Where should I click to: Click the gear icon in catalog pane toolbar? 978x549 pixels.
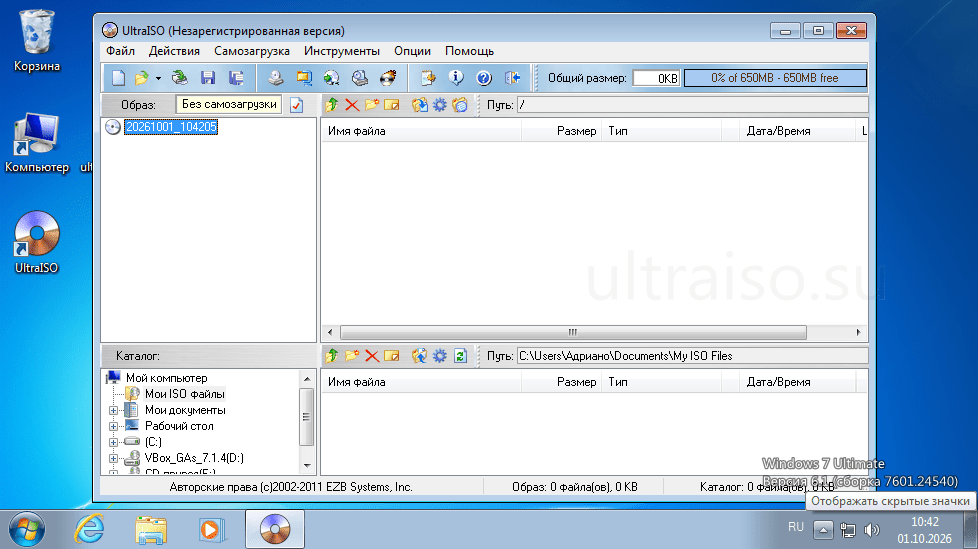click(440, 356)
